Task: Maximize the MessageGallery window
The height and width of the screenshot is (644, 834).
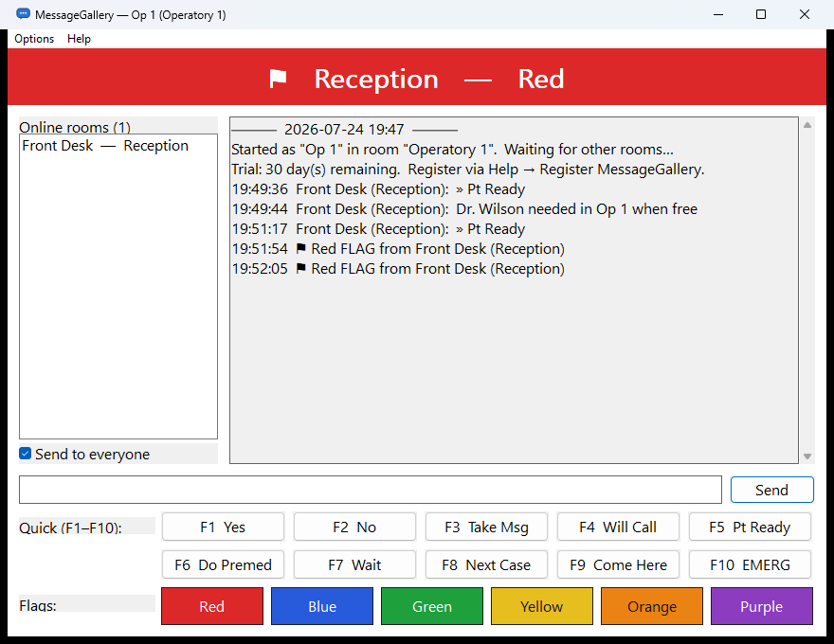Action: coord(761,14)
